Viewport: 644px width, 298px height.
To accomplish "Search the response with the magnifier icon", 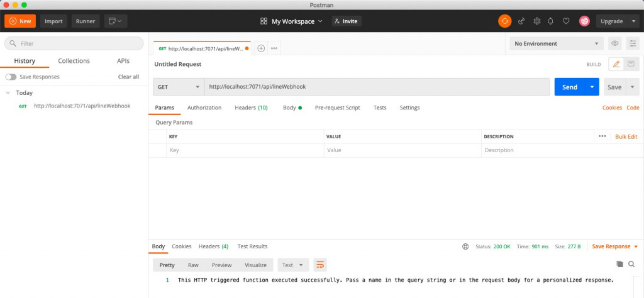I will (631, 264).
